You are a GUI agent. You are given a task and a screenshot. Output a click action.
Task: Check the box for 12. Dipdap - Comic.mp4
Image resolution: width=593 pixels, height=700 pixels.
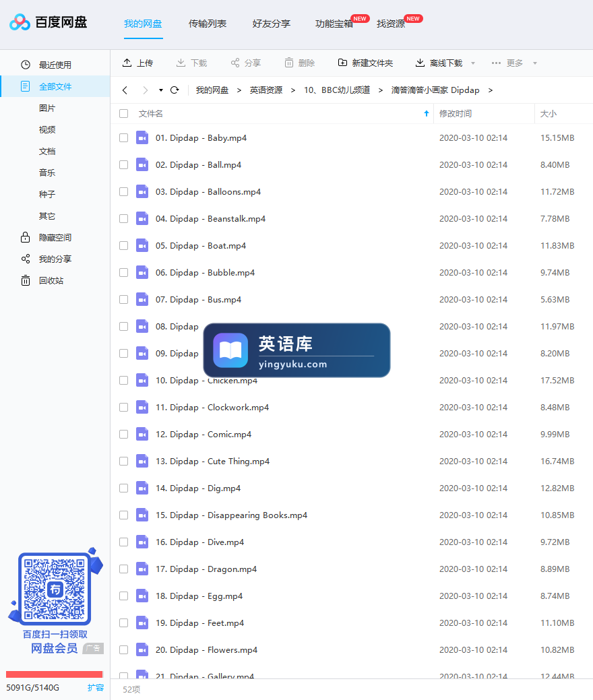(124, 434)
